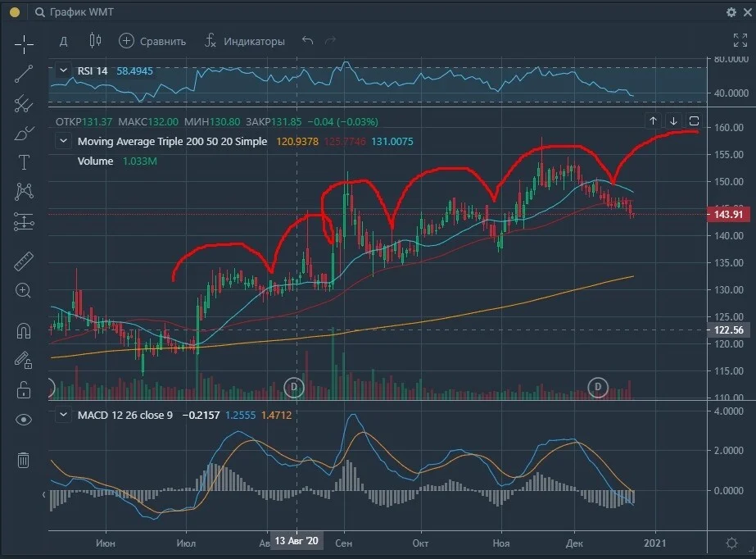The height and width of the screenshot is (559, 756).
Task: Select the text annotation tool
Action: [x=24, y=162]
